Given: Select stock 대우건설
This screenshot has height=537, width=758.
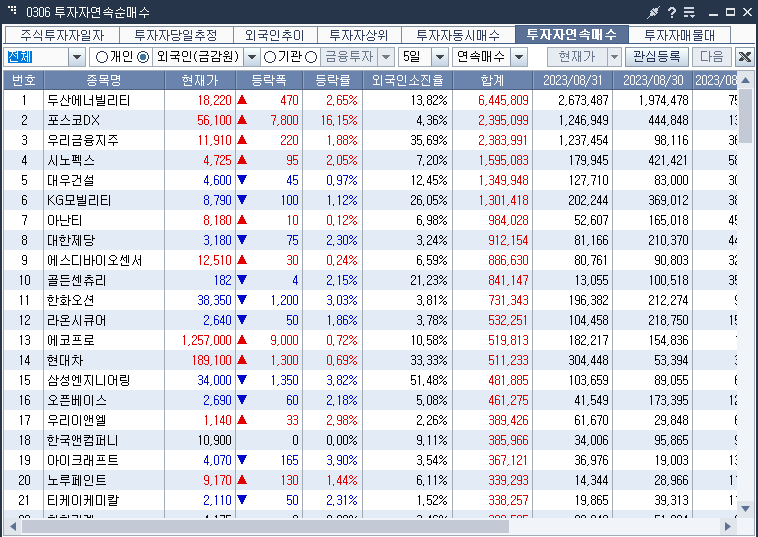Looking at the screenshot, I should point(71,180).
